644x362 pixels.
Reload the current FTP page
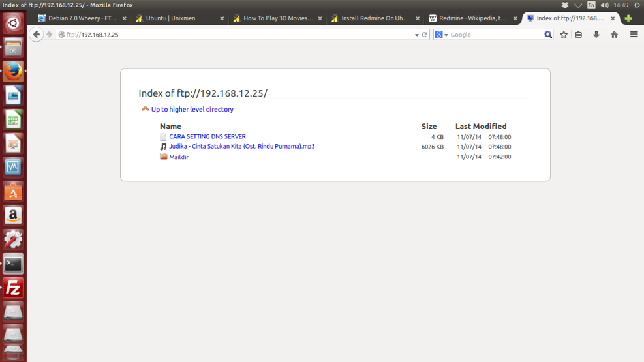pos(425,35)
